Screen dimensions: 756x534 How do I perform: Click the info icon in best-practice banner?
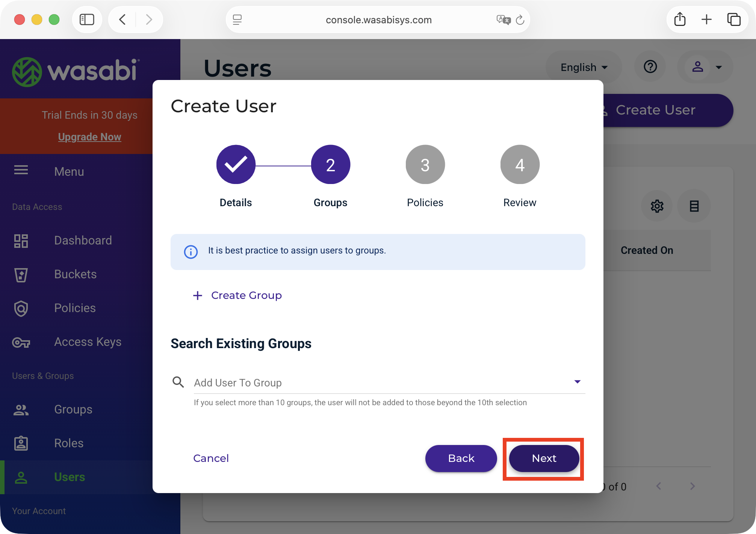pos(191,252)
